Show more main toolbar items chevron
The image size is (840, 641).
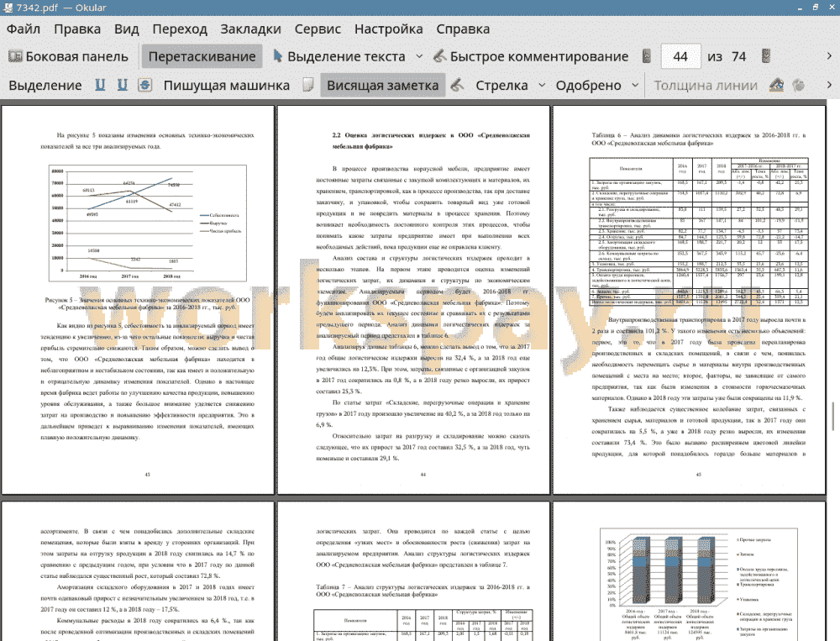pos(829,56)
